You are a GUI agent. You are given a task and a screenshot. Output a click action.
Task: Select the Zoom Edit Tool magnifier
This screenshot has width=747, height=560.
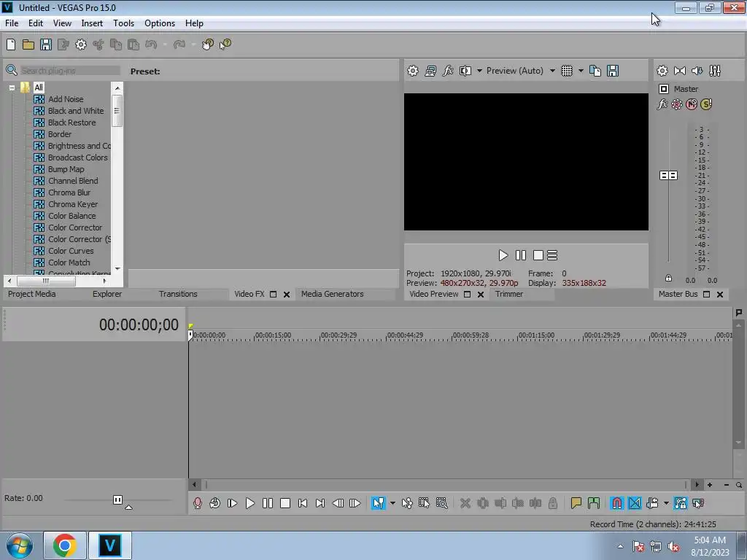click(441, 503)
